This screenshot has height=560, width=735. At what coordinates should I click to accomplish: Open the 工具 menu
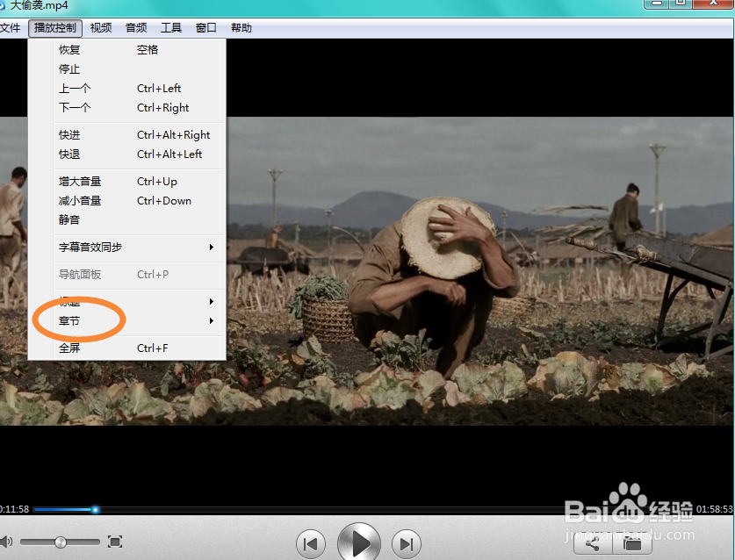[x=171, y=28]
